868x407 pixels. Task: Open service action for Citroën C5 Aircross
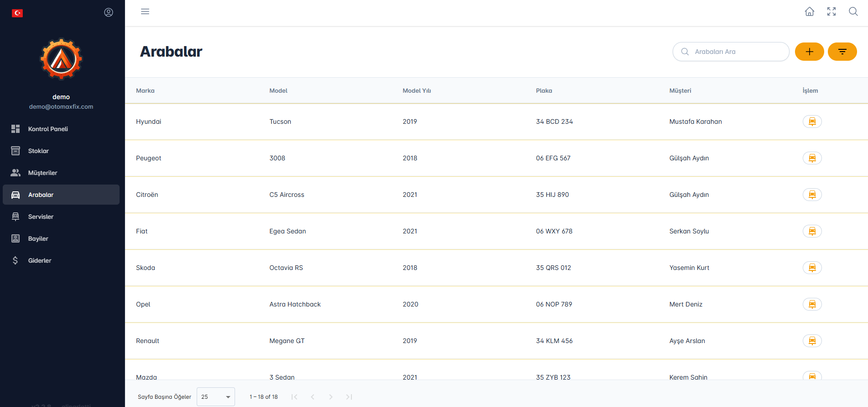pyautogui.click(x=812, y=195)
